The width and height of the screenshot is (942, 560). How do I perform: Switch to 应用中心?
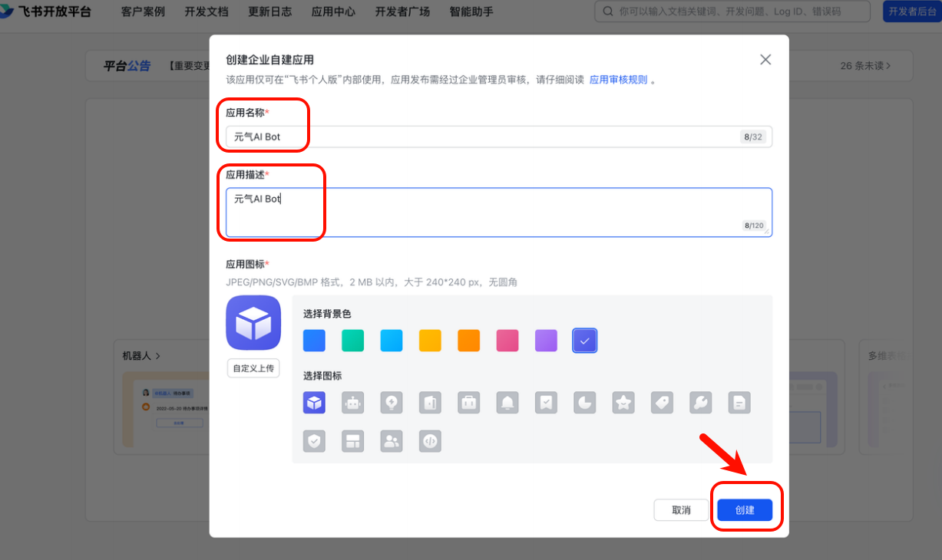coord(332,12)
